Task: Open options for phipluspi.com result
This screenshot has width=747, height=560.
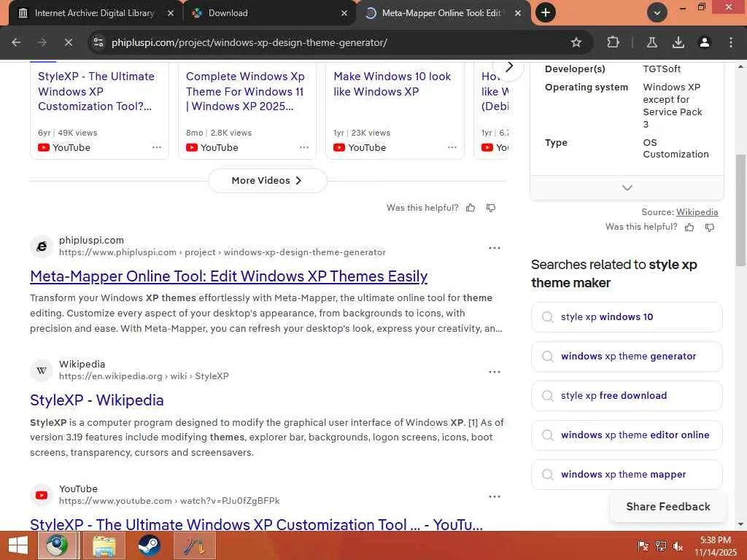Action: pyautogui.click(x=494, y=248)
